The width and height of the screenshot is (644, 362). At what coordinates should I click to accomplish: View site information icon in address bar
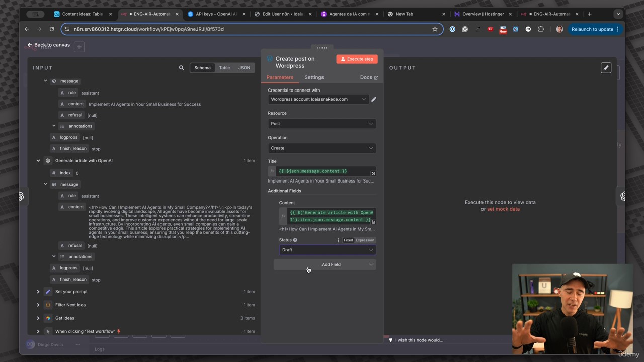(x=67, y=29)
